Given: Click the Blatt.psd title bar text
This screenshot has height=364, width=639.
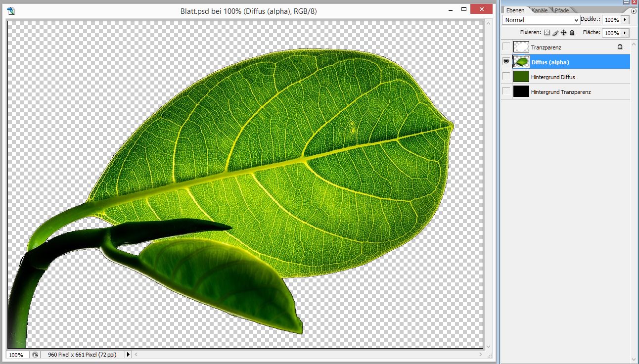Looking at the screenshot, I should 249,11.
